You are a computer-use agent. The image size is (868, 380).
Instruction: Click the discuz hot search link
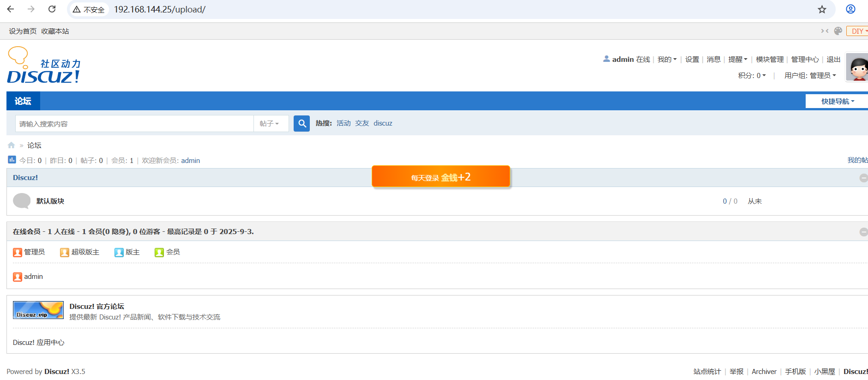coord(383,123)
